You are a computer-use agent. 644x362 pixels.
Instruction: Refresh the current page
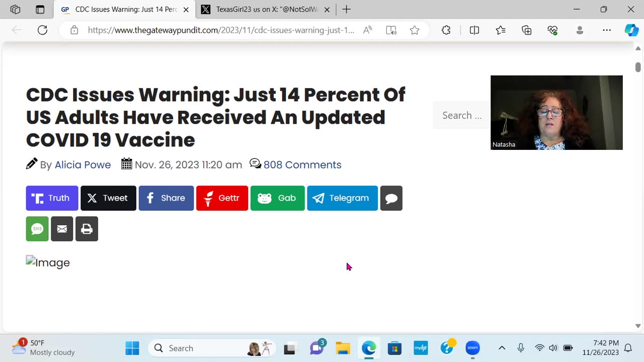pos(42,30)
